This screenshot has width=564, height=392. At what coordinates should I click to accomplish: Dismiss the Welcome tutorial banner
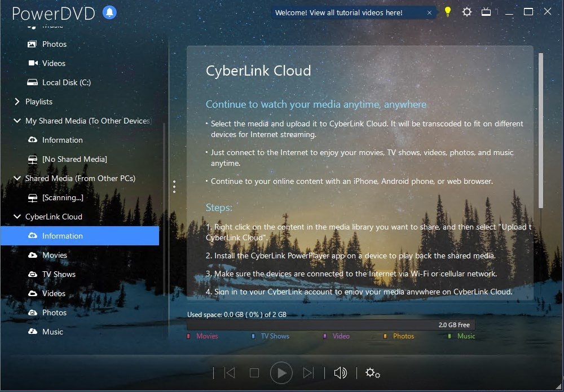tap(429, 12)
